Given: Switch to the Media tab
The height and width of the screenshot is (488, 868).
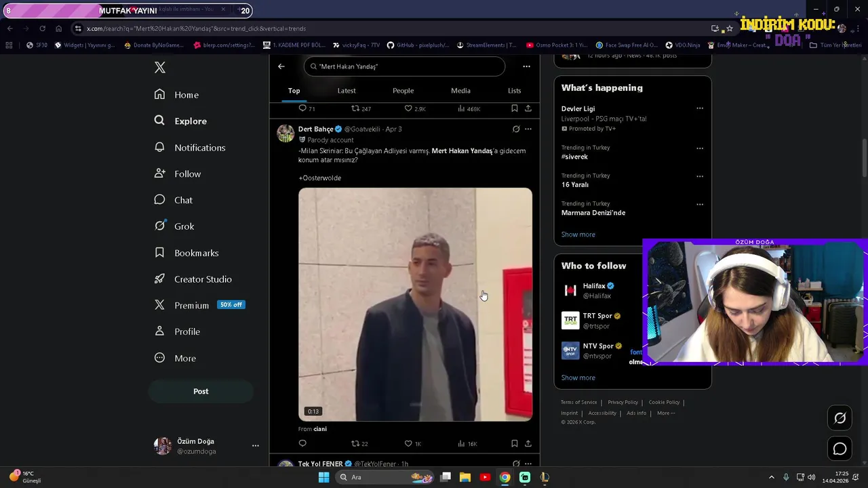Looking at the screenshot, I should [x=460, y=91].
